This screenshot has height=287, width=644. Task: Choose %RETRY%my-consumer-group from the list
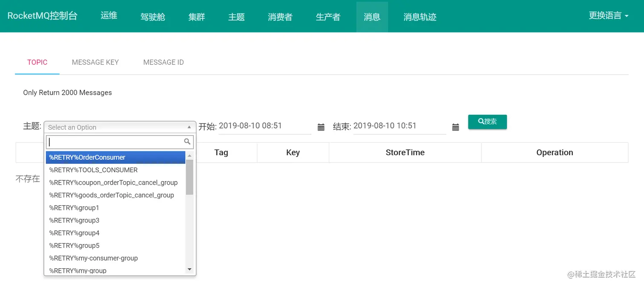tap(93, 258)
